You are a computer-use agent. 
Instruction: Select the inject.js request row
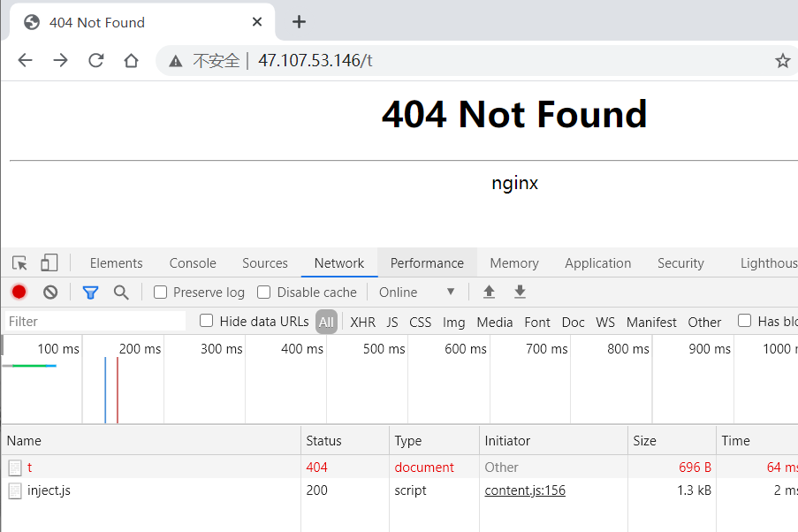(399, 490)
